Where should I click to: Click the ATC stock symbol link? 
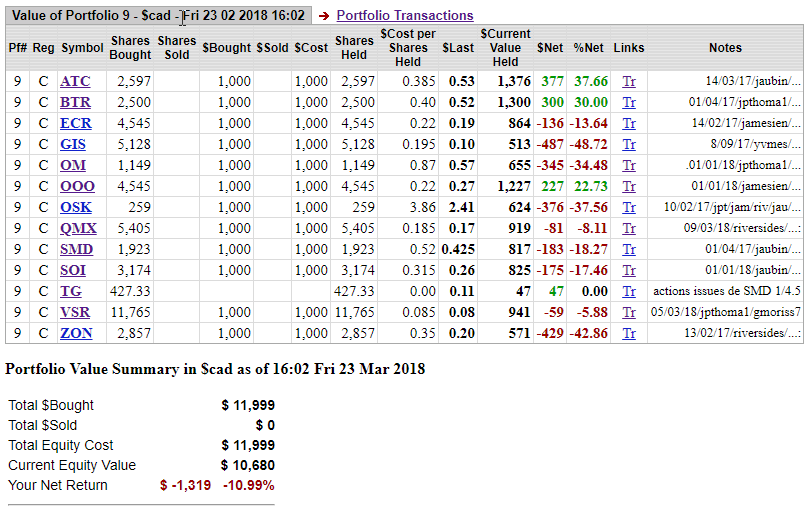click(75, 81)
